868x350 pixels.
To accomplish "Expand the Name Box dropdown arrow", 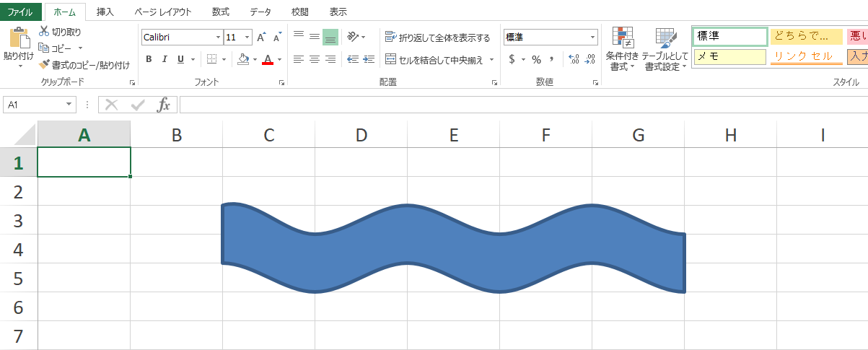I will pyautogui.click(x=69, y=105).
